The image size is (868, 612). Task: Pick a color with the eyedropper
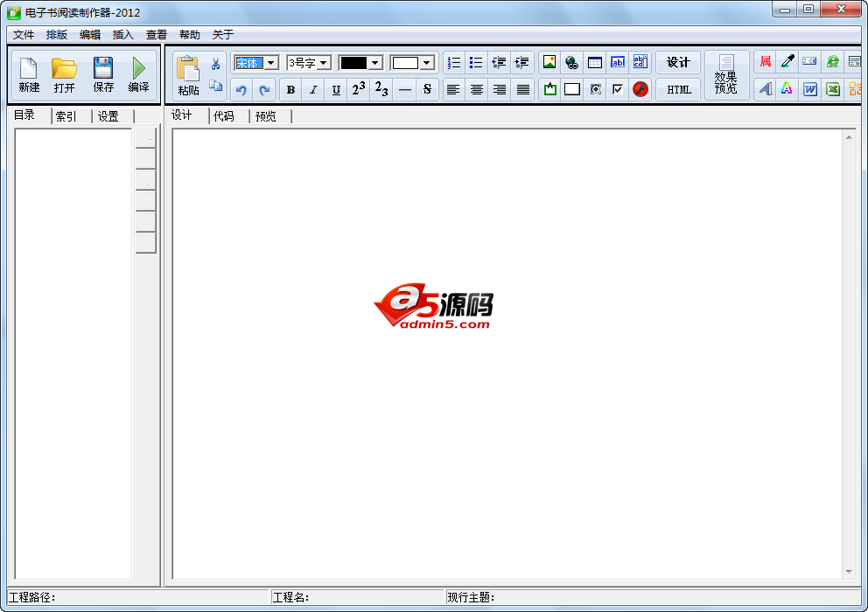787,61
